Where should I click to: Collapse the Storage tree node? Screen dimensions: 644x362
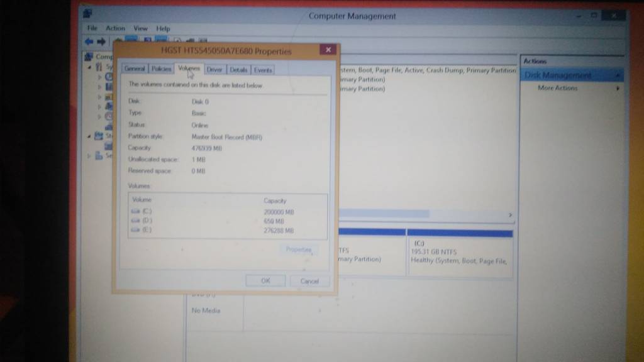click(89, 136)
